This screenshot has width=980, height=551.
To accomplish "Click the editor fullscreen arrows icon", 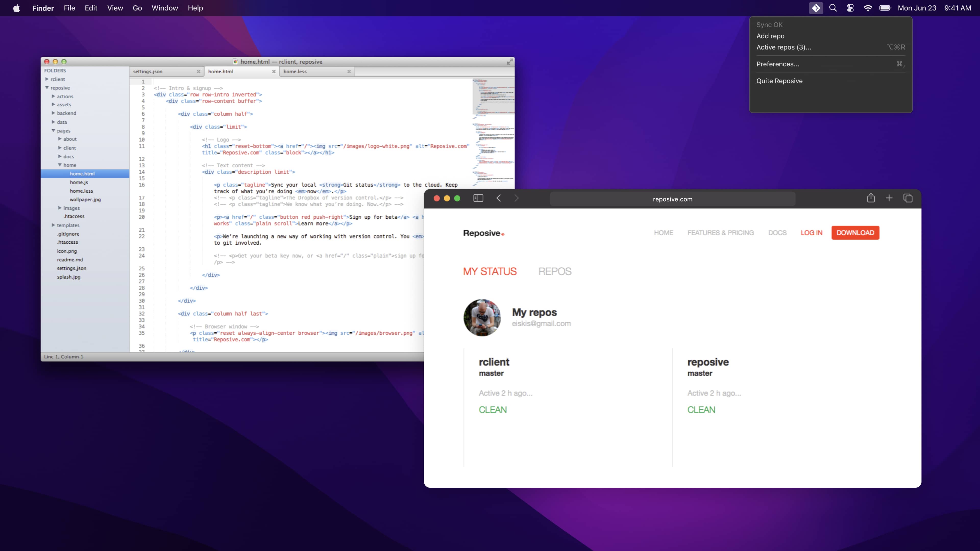I will click(509, 61).
